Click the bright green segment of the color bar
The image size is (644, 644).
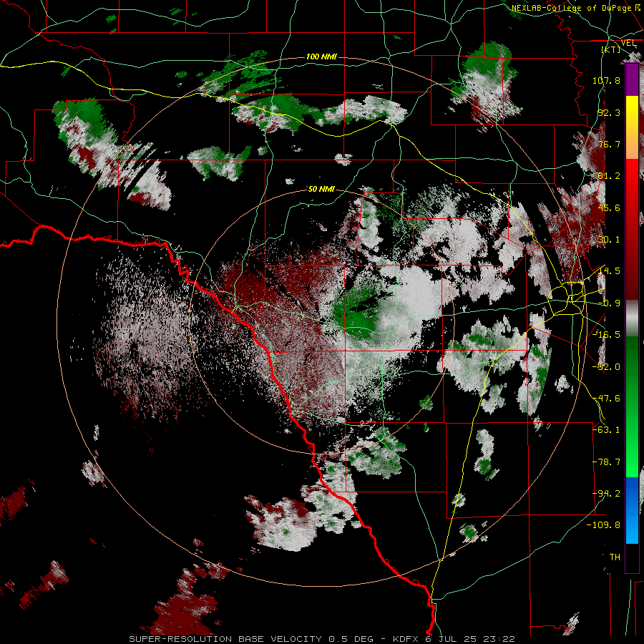click(632, 456)
